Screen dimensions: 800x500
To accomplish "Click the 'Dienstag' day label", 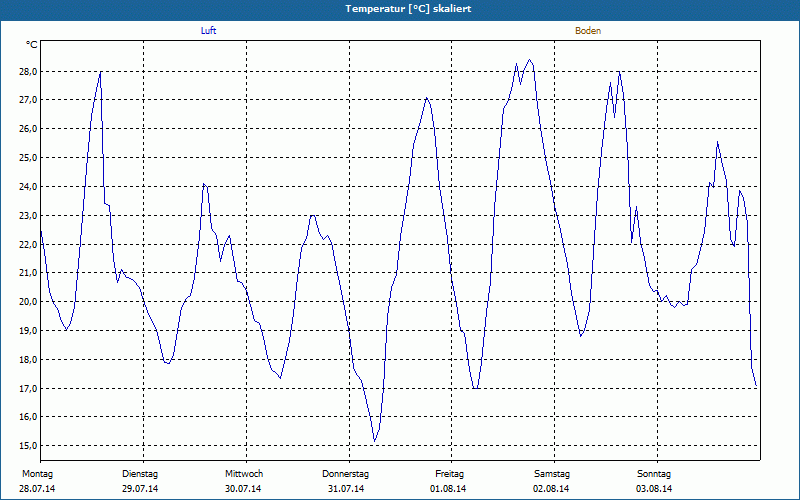I will click(140, 474).
